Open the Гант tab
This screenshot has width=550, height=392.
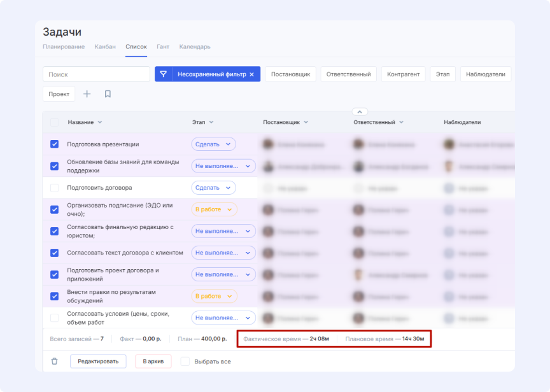pos(162,47)
